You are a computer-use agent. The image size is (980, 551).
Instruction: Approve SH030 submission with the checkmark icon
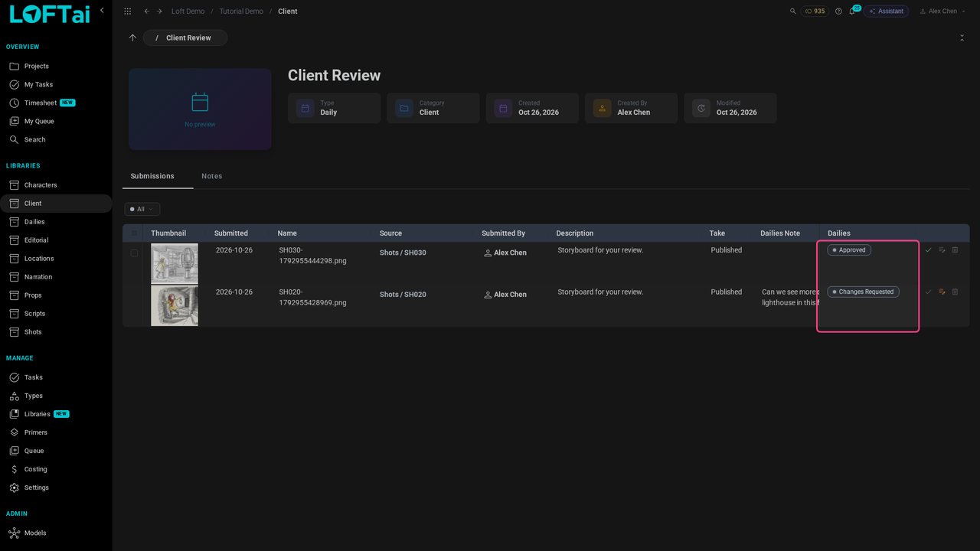tap(929, 250)
